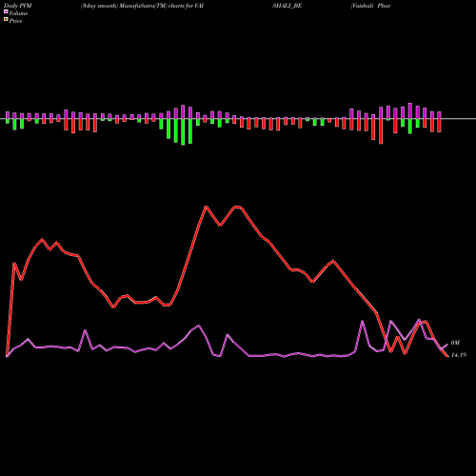Click the '0M' volume value label
476x476 pixels.
point(455,343)
